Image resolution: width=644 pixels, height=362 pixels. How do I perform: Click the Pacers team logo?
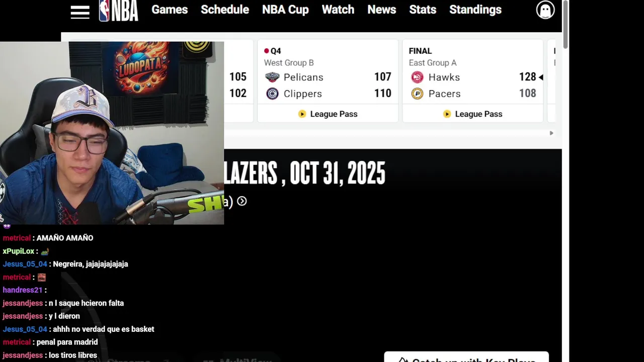[x=417, y=94]
